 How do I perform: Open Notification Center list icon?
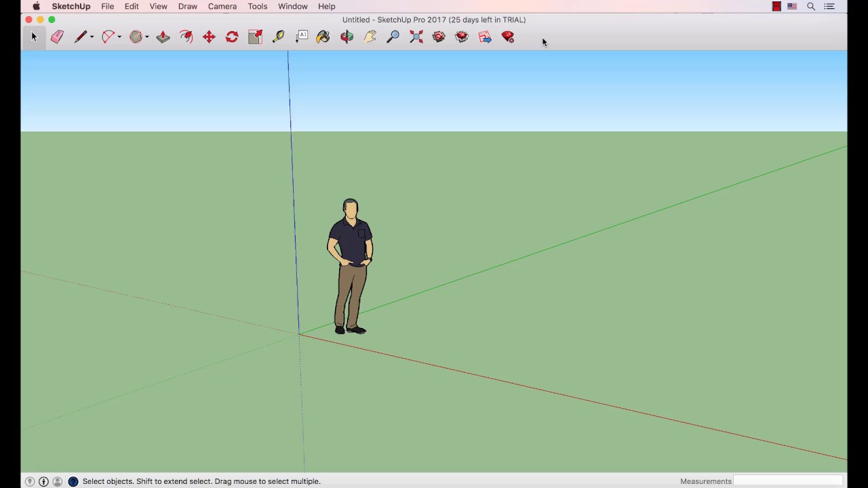pyautogui.click(x=829, y=6)
